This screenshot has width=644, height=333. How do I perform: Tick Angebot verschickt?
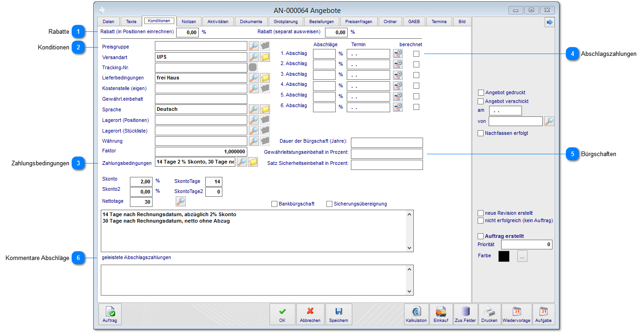[481, 101]
